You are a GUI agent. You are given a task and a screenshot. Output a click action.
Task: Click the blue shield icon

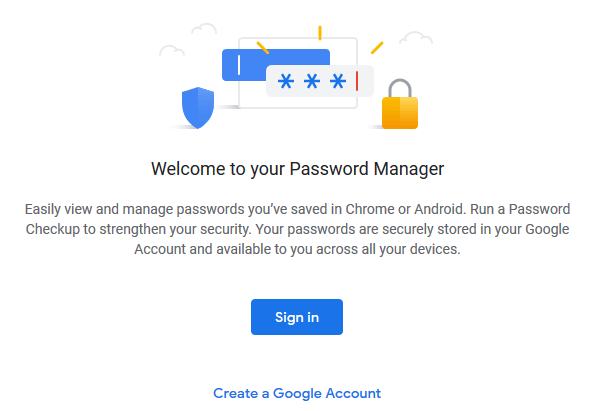(198, 108)
